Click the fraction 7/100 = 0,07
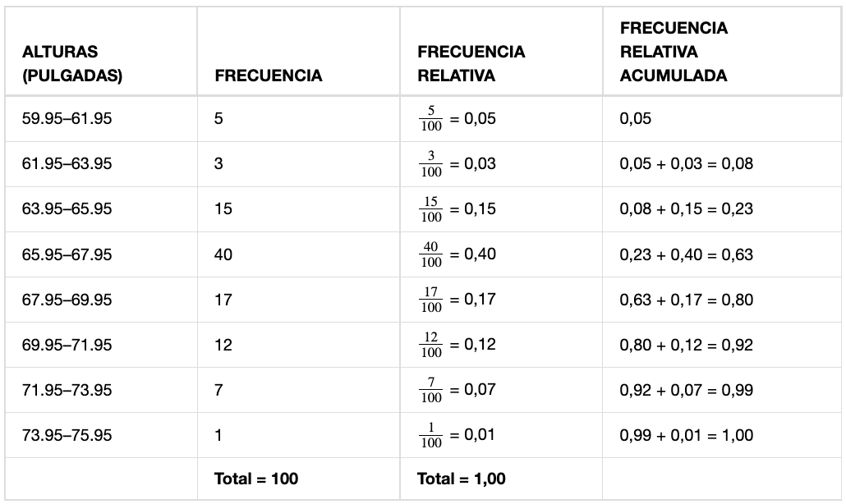Screen dimensions: 846x504 point(457,390)
